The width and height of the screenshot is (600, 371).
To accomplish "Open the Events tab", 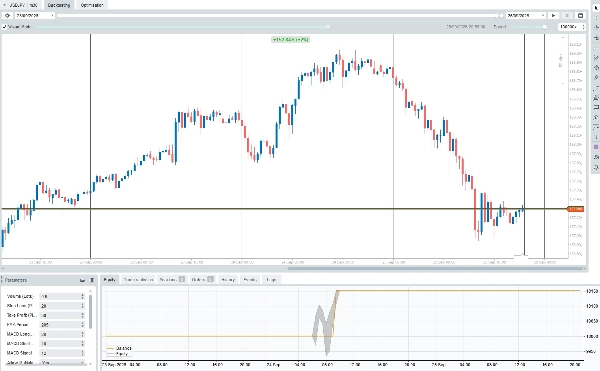I will [250, 280].
